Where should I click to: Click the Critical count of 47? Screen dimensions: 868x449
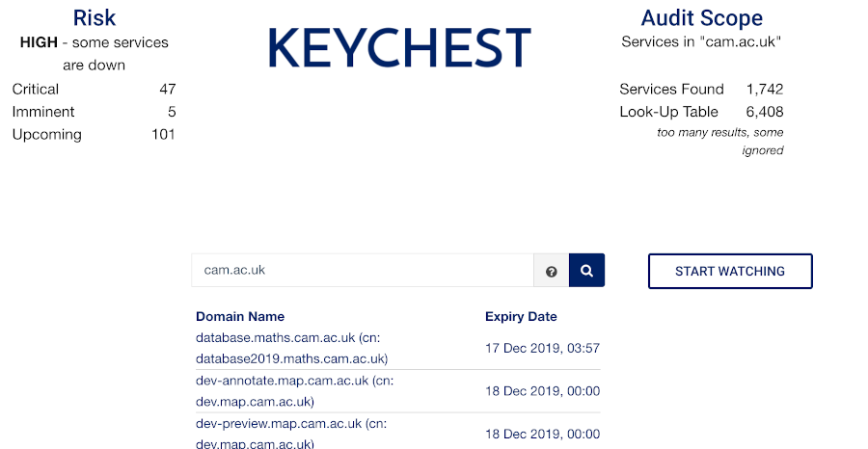pos(167,89)
